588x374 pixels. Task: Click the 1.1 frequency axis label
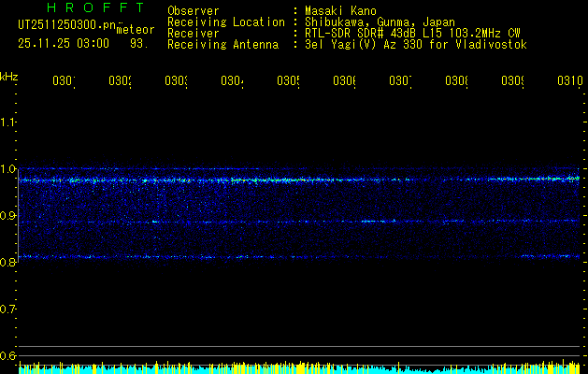click(7, 122)
